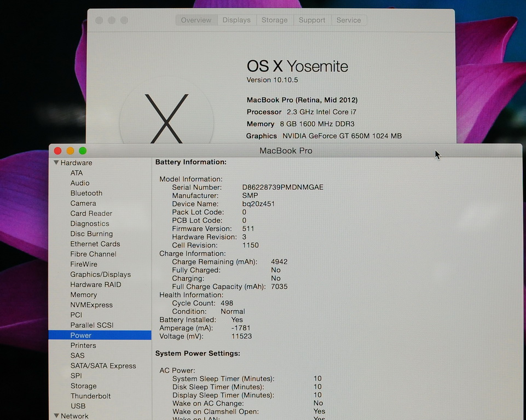Click the memory value 8 GB 1600 MHz DDR3
This screenshot has height=420, width=526.
click(x=317, y=124)
